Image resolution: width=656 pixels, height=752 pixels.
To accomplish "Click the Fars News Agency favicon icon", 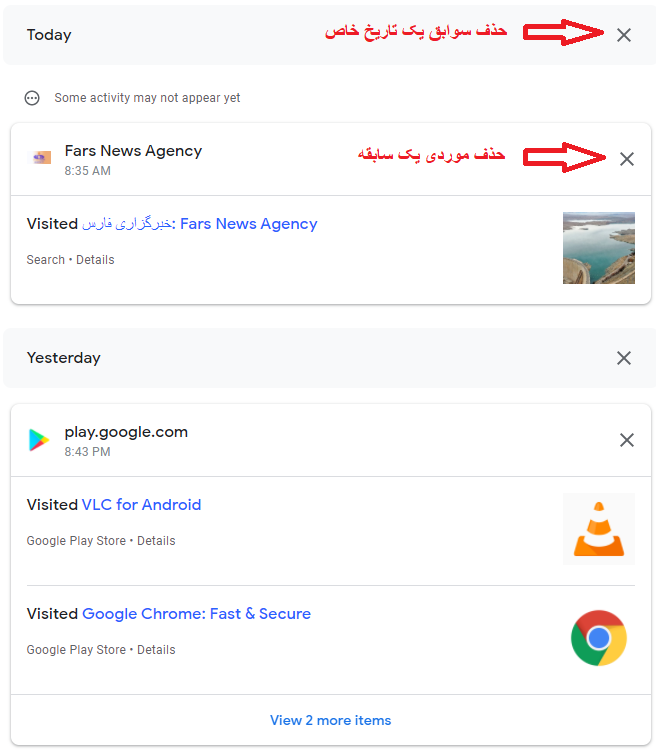I will 40,158.
